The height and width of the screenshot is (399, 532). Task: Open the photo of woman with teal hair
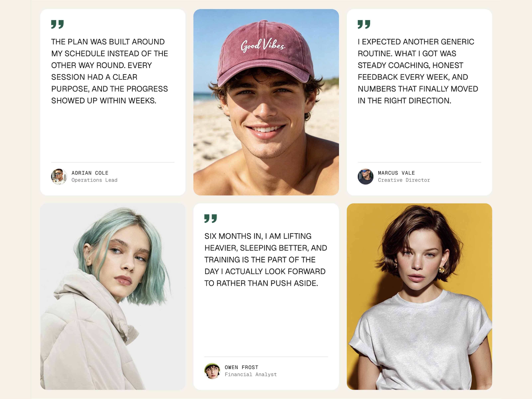[113, 297]
